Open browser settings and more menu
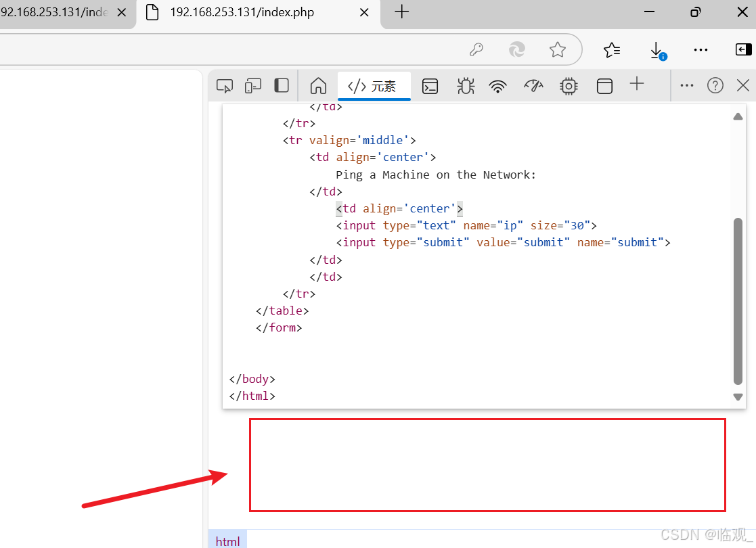756x548 pixels. point(701,49)
